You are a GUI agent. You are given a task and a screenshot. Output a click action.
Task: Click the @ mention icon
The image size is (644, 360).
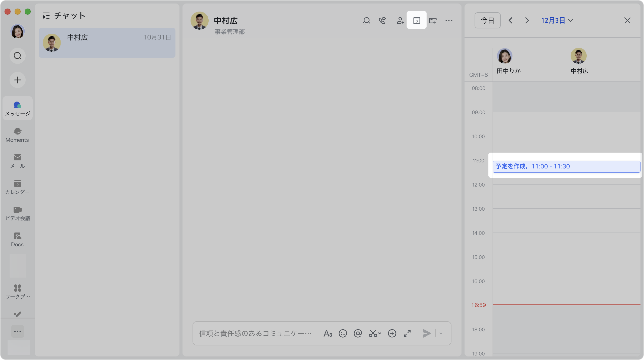pyautogui.click(x=358, y=333)
